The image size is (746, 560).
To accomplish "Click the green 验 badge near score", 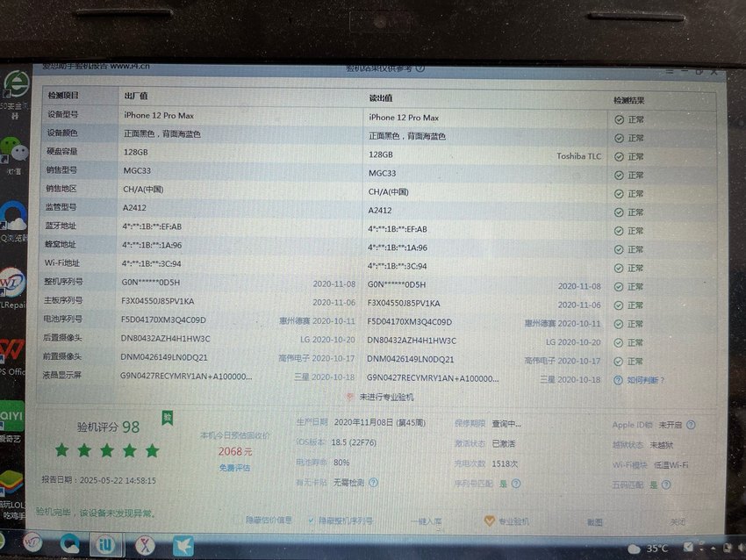I will tap(167, 418).
